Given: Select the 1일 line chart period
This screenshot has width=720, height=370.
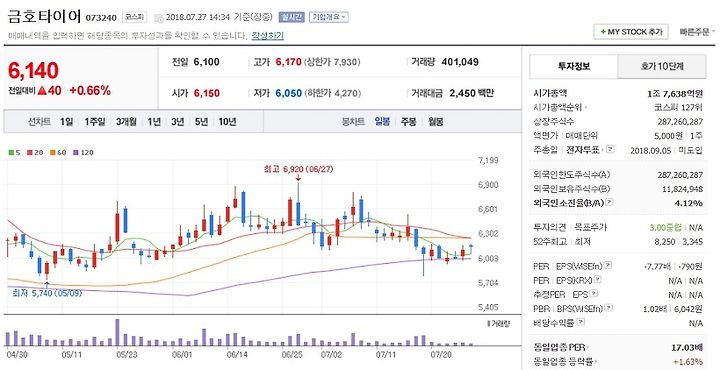Looking at the screenshot, I should tap(66, 122).
